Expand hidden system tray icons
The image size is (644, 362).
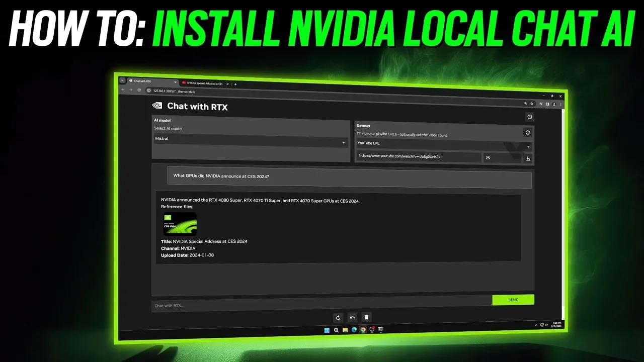pos(536,325)
